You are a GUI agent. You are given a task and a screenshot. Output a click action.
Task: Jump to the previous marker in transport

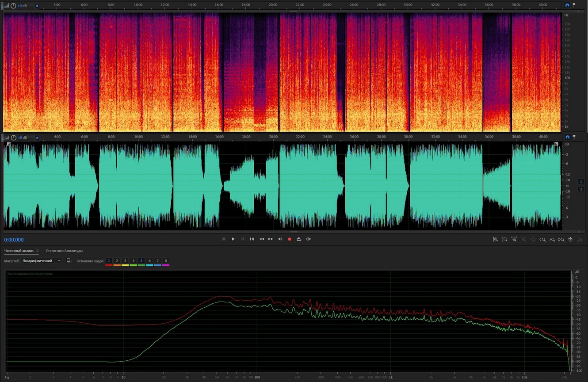pos(252,239)
